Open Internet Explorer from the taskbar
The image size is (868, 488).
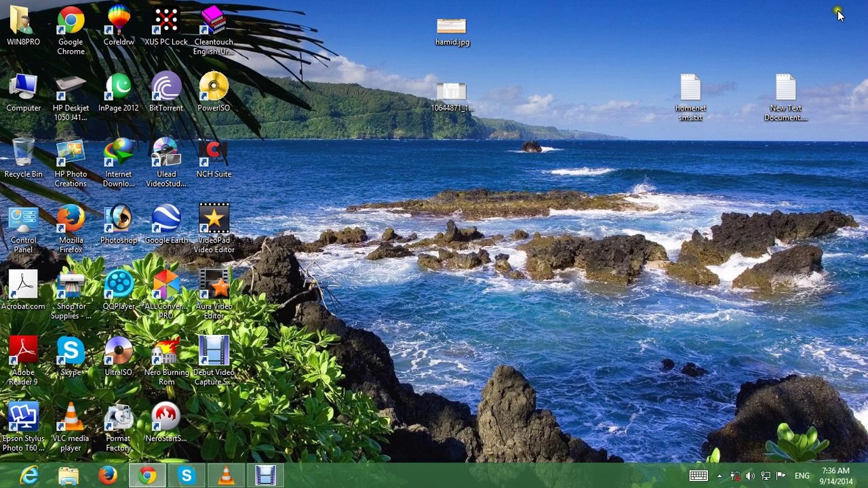pyautogui.click(x=29, y=476)
